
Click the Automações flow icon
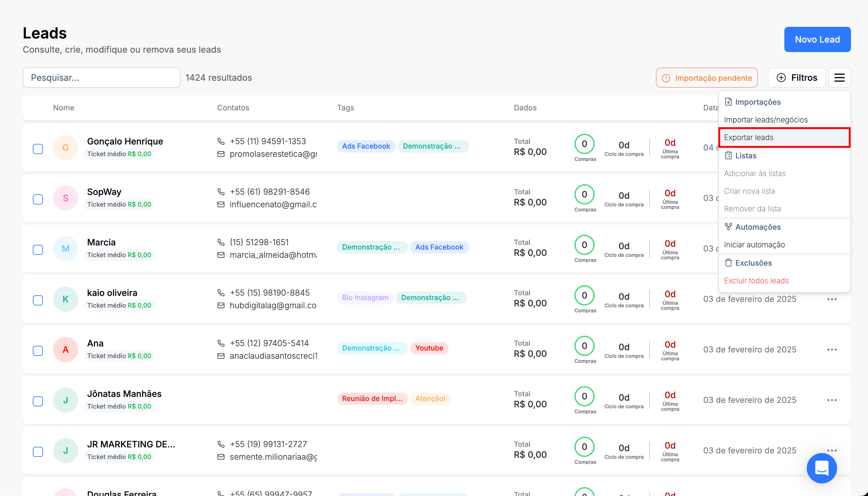pyautogui.click(x=728, y=227)
